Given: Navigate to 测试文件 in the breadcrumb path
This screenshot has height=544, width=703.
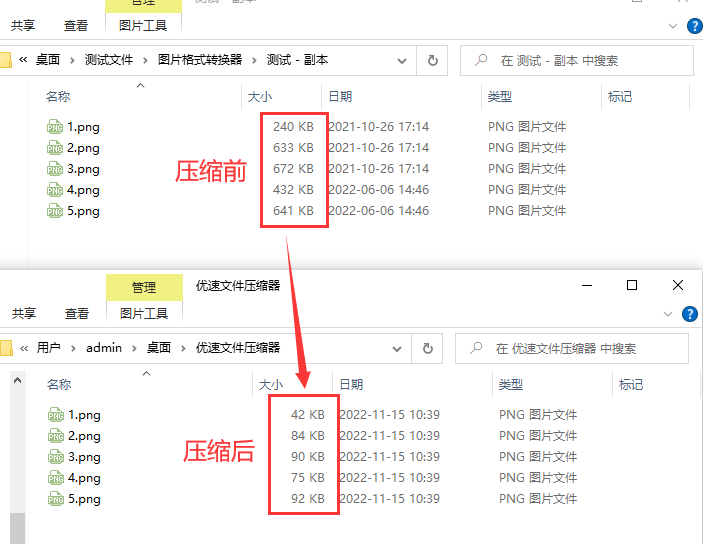Looking at the screenshot, I should [x=108, y=60].
